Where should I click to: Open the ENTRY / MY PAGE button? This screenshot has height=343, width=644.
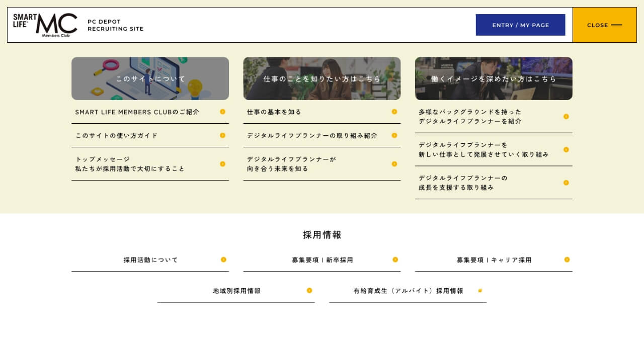click(520, 25)
